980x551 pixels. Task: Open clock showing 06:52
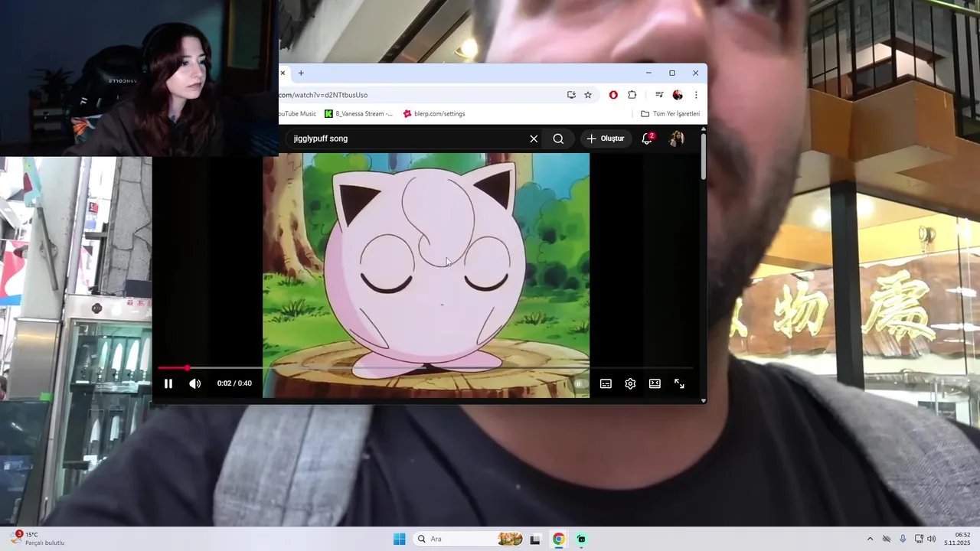click(958, 539)
